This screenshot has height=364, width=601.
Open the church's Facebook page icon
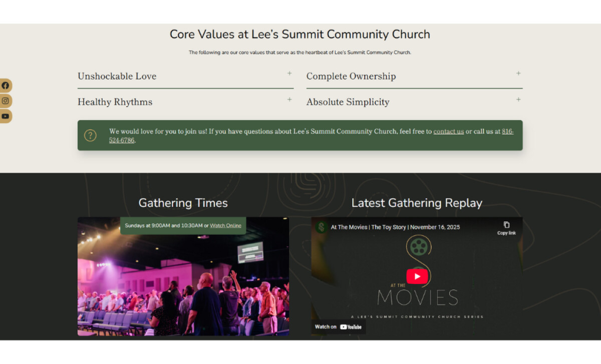click(x=6, y=85)
